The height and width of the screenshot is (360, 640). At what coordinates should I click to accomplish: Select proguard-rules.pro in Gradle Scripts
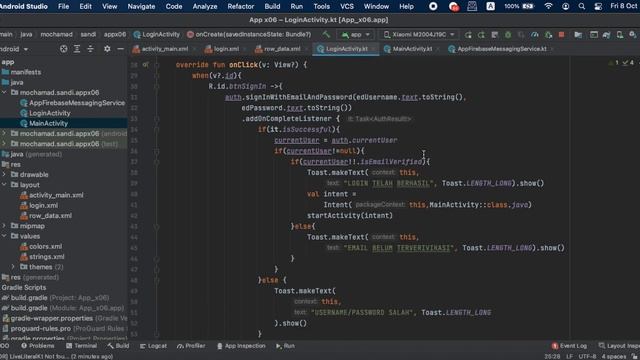click(64, 329)
